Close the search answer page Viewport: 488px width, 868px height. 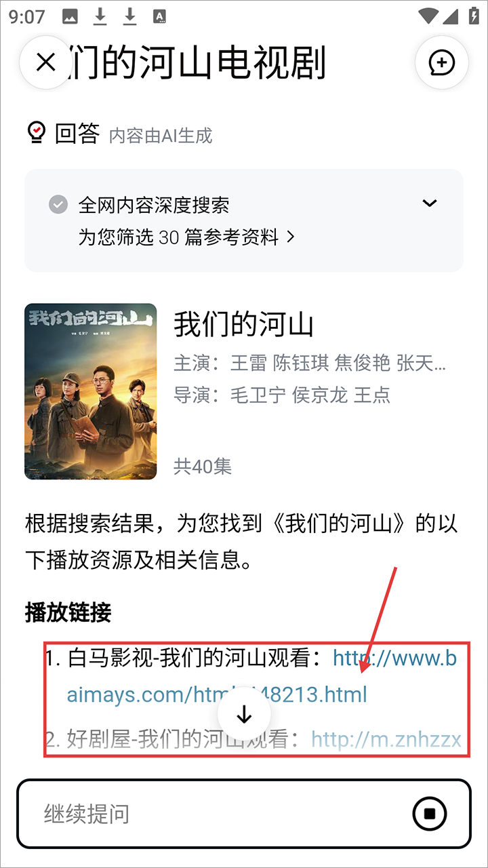(45, 62)
